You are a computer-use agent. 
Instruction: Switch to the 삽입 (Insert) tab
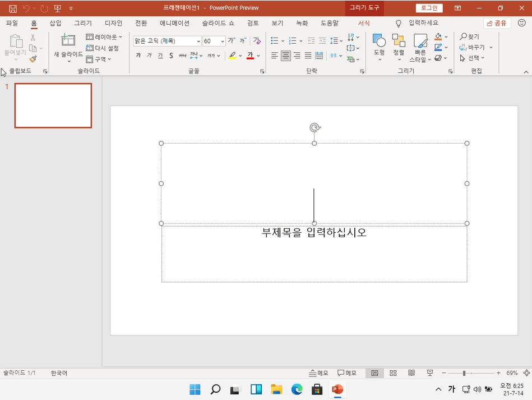point(55,23)
